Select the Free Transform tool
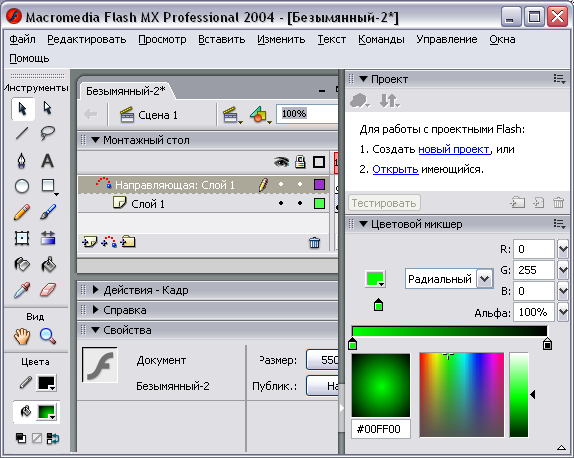 (x=22, y=238)
